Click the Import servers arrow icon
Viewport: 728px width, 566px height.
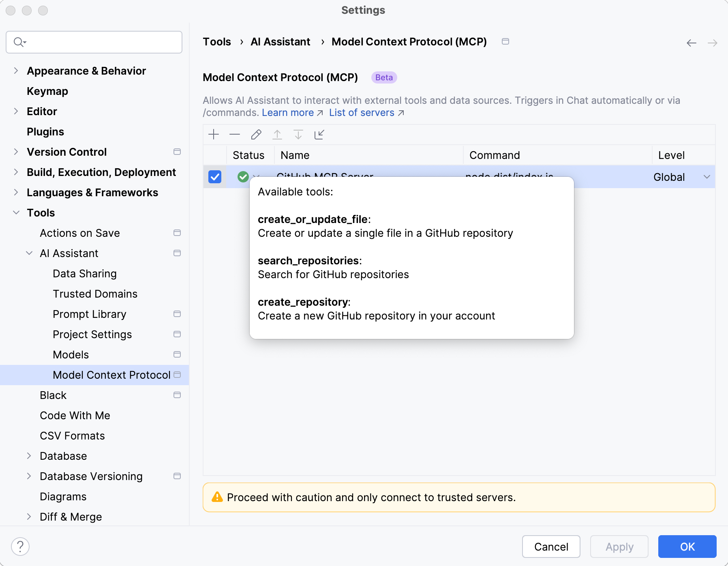[319, 135]
